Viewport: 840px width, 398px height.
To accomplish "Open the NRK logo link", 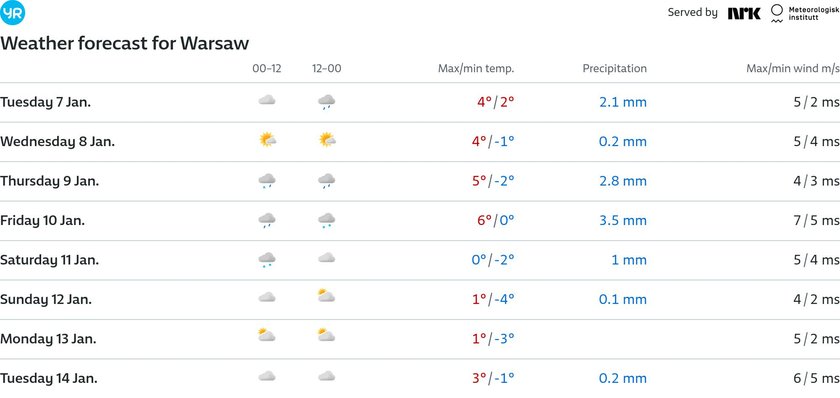I will tap(744, 13).
